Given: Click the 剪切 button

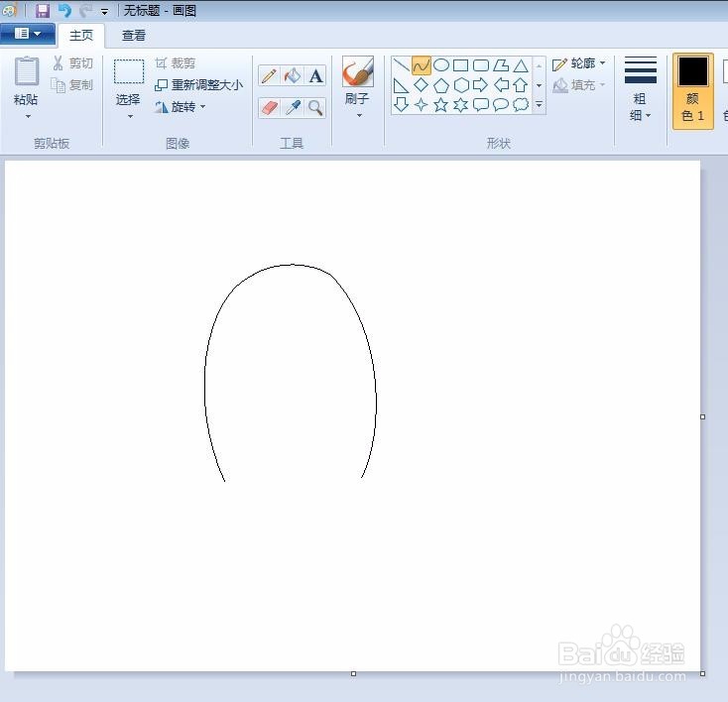Looking at the screenshot, I should pyautogui.click(x=72, y=63).
